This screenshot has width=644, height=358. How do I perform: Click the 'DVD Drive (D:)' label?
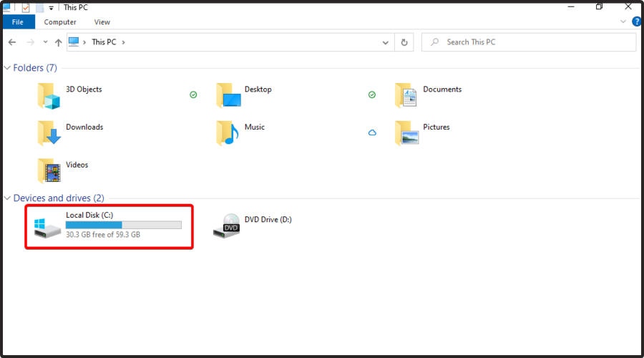pyautogui.click(x=268, y=220)
